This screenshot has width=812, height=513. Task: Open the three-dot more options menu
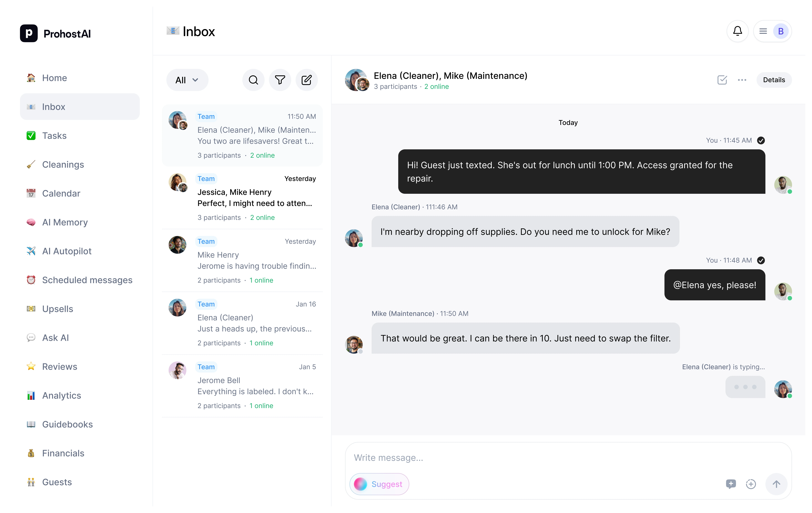742,80
